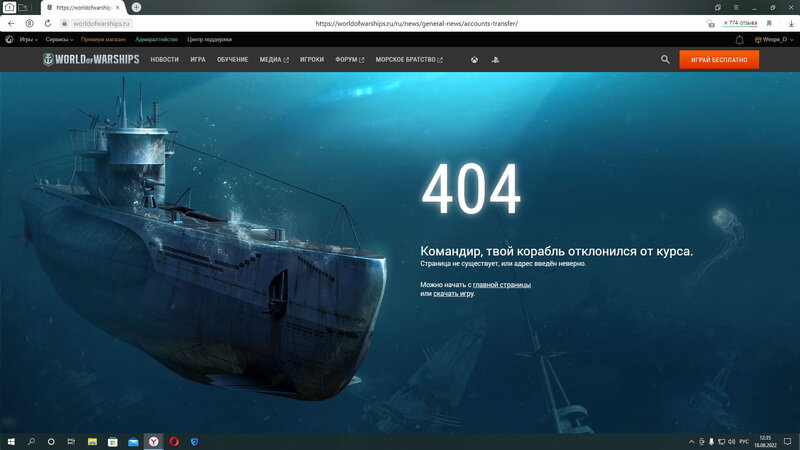Click the tab groups folder icon
The width and height of the screenshot is (800, 450).
(23, 7)
